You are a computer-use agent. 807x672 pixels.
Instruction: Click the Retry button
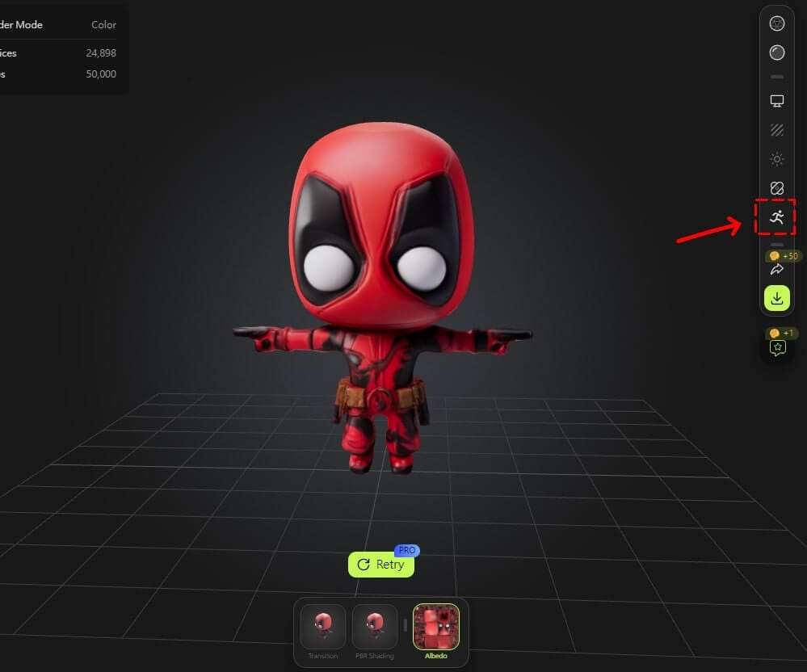(x=380, y=565)
